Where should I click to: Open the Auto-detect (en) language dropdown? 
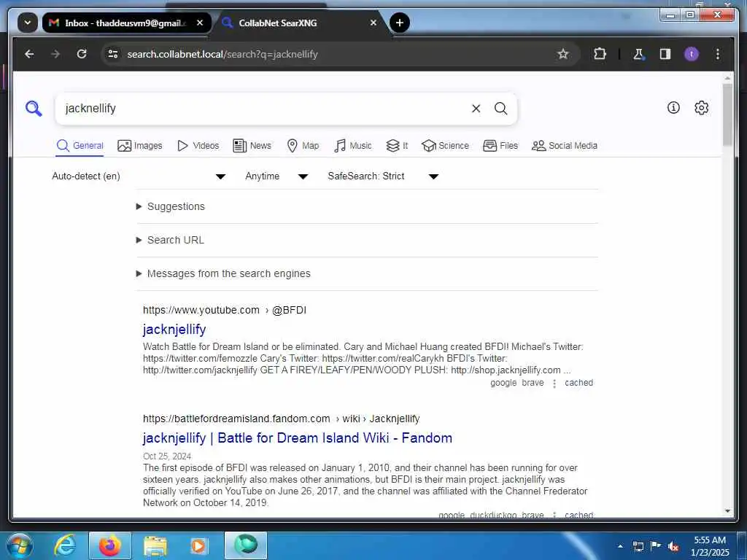(x=139, y=176)
